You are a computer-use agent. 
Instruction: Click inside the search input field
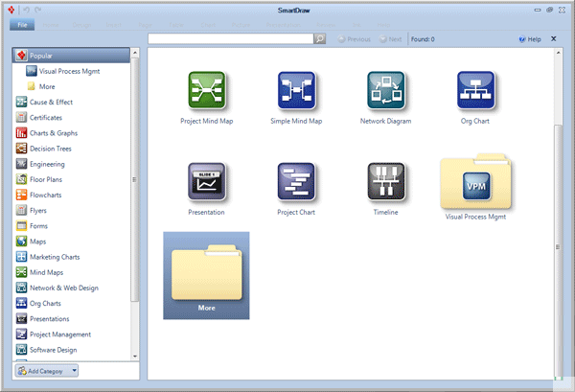click(x=230, y=39)
